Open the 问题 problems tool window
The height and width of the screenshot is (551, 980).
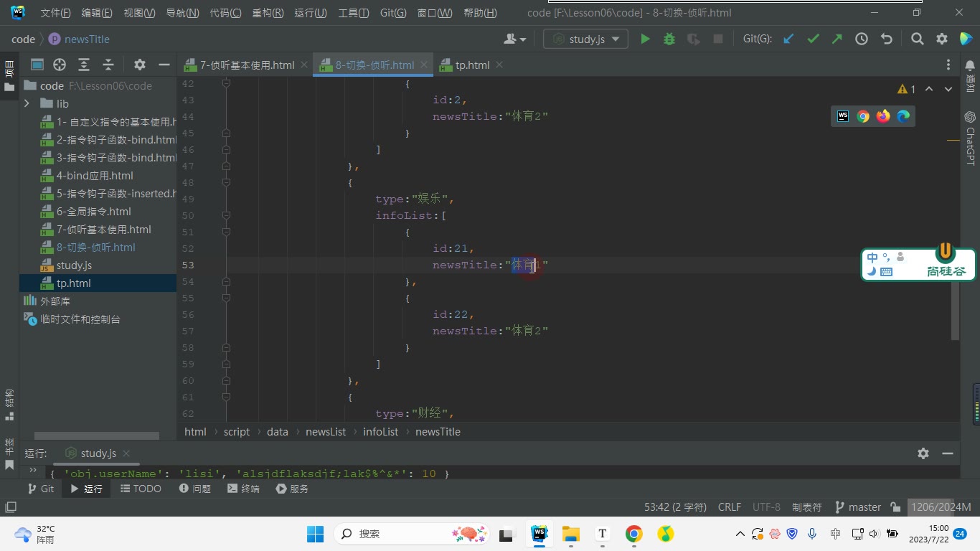tap(194, 488)
